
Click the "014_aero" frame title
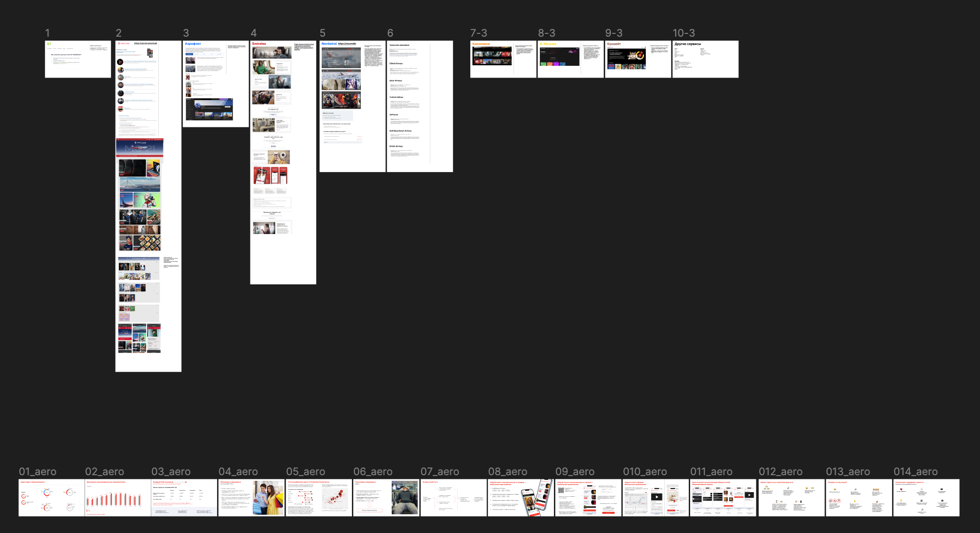pos(915,471)
